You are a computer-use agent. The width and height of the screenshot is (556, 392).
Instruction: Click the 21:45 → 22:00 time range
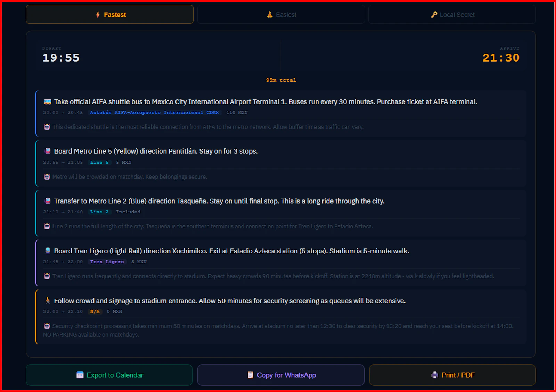(x=63, y=262)
